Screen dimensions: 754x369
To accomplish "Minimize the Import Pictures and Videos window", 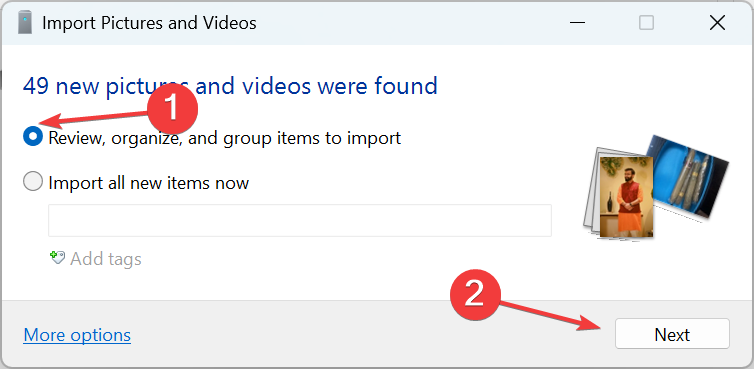I will pyautogui.click(x=577, y=23).
